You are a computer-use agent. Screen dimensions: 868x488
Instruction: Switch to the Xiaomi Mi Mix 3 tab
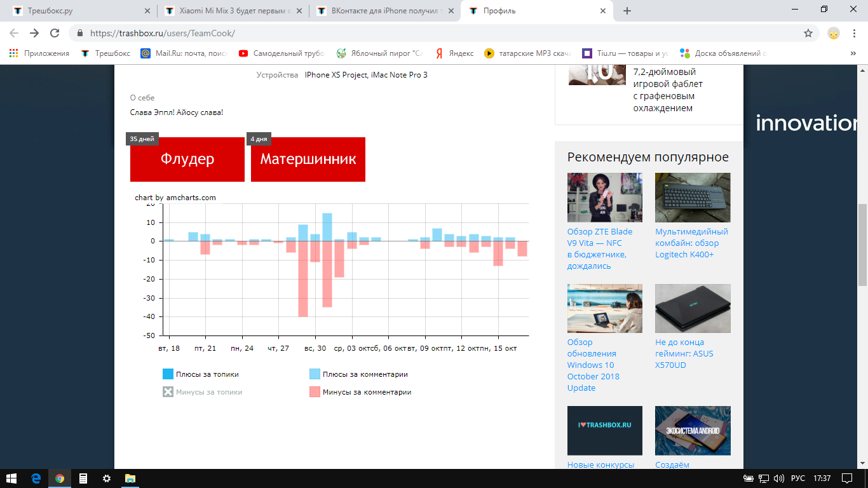[231, 11]
